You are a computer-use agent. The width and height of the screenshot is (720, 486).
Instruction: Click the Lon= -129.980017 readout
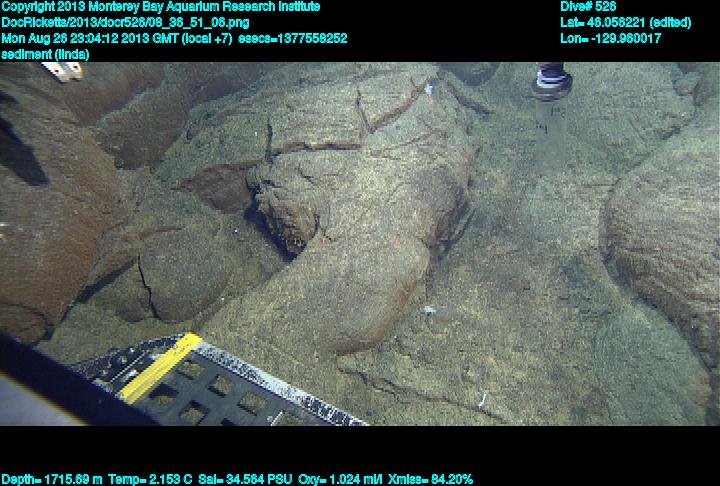[x=610, y=38]
